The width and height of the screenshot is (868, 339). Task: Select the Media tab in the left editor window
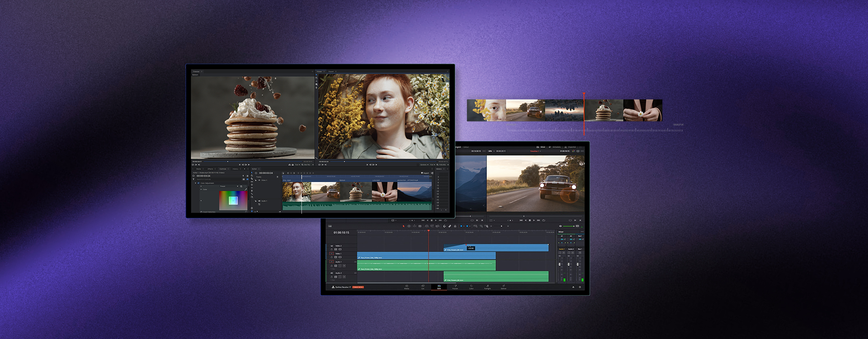pyautogui.click(x=198, y=169)
